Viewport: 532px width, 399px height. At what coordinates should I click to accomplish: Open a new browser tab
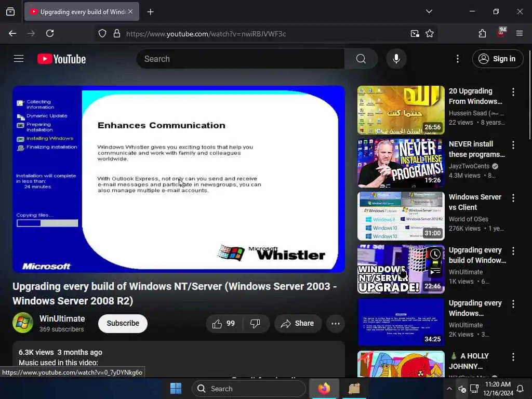(150, 12)
